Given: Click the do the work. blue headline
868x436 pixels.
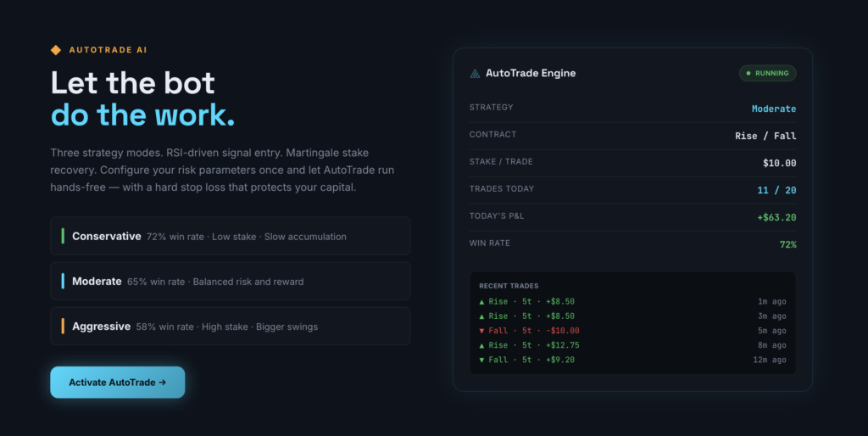Looking at the screenshot, I should 142,115.
